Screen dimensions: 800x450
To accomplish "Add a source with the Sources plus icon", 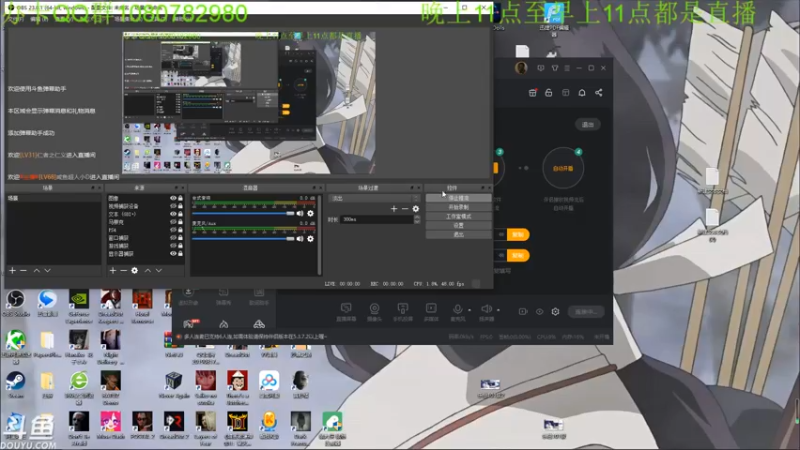I will pos(113,270).
